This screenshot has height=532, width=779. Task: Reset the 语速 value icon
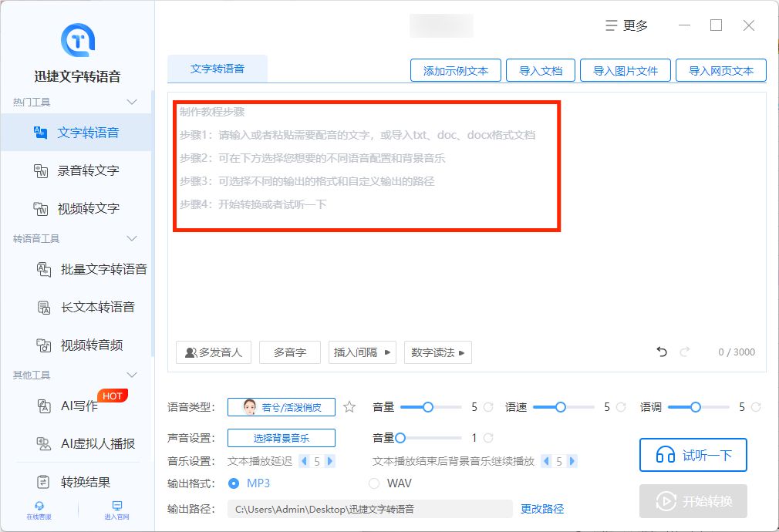coord(621,407)
